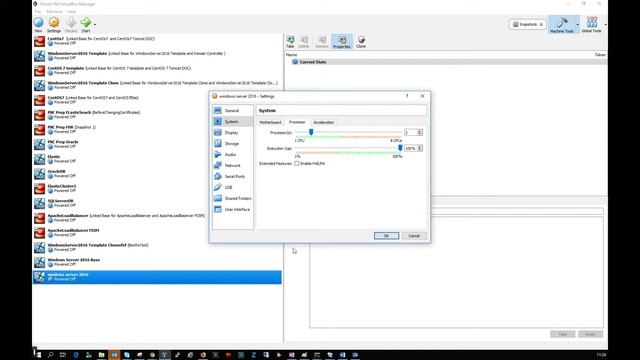
Task: Open the Help menu
Action: click(71, 11)
